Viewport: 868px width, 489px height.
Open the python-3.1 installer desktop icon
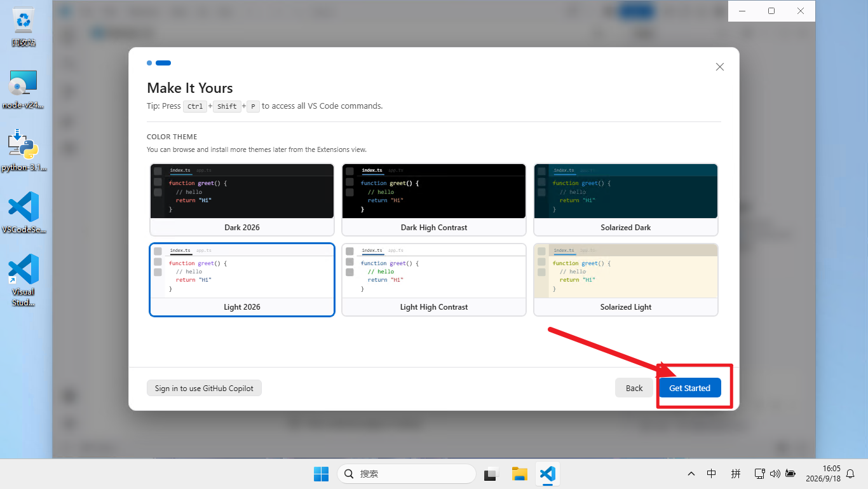24,151
